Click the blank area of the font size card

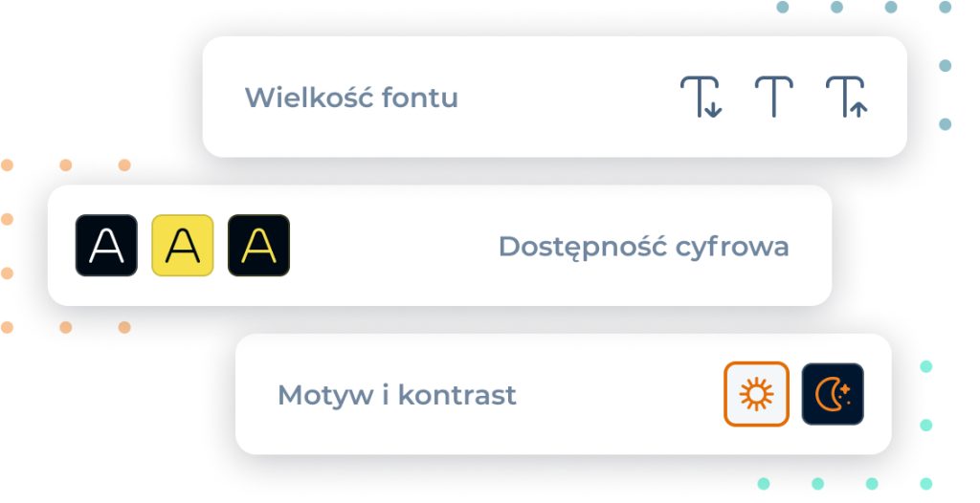pos(565,98)
